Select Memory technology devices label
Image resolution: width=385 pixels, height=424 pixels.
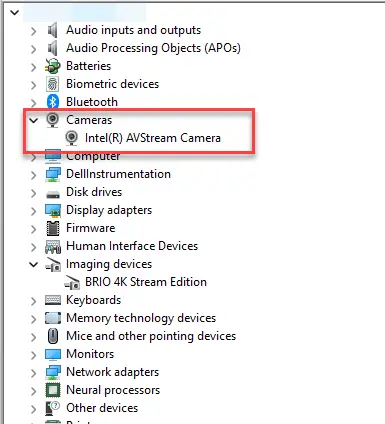[x=141, y=318]
